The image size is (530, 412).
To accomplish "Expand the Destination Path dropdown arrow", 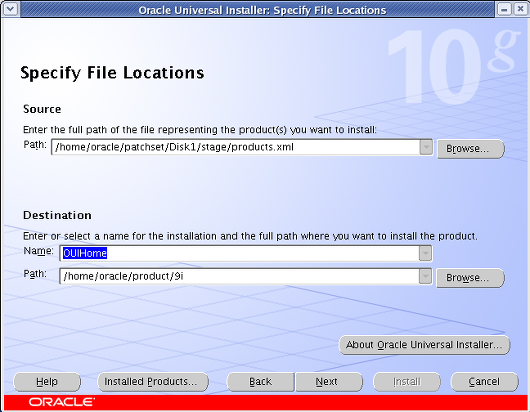I will pos(425,276).
